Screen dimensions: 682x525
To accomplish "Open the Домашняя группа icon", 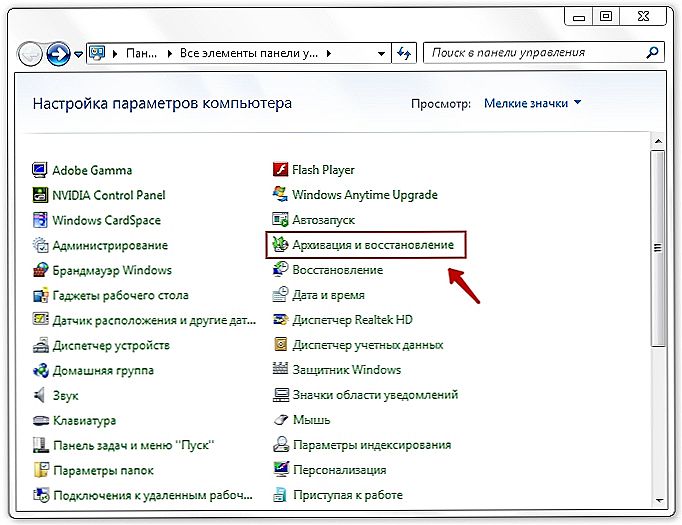I will 40,371.
